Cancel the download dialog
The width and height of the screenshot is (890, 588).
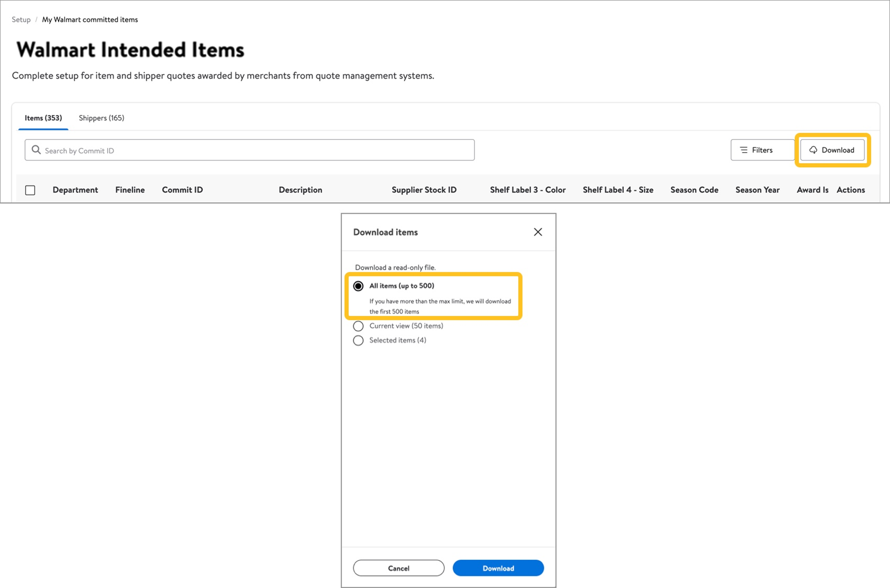398,568
